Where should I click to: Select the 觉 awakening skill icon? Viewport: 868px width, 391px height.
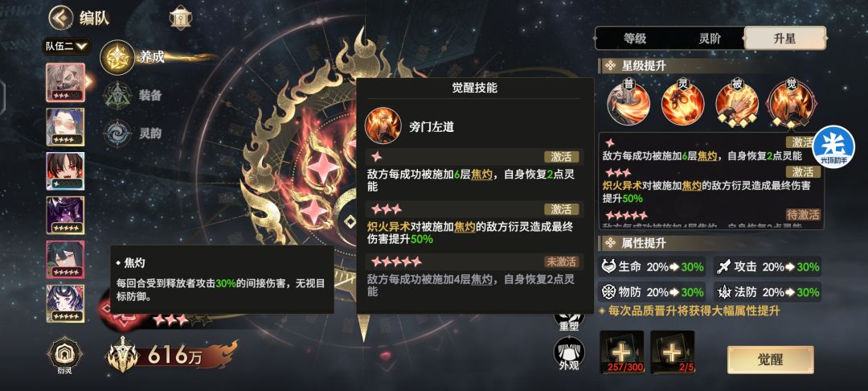(791, 102)
